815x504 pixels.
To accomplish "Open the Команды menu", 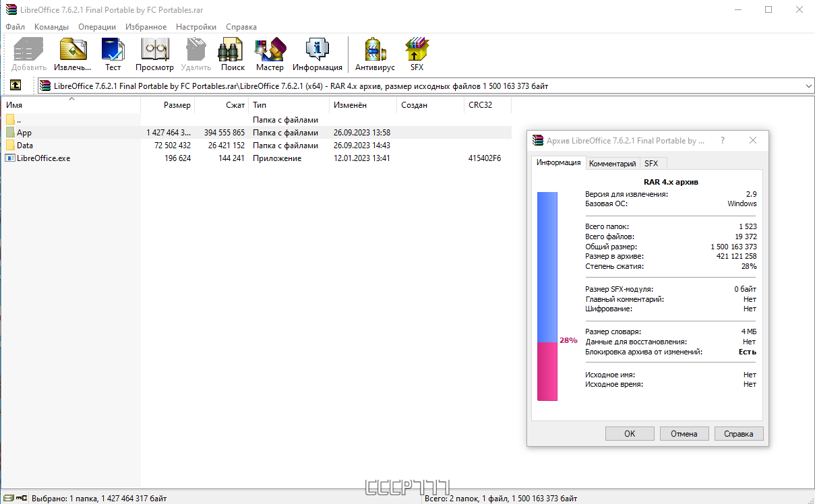I will point(51,27).
